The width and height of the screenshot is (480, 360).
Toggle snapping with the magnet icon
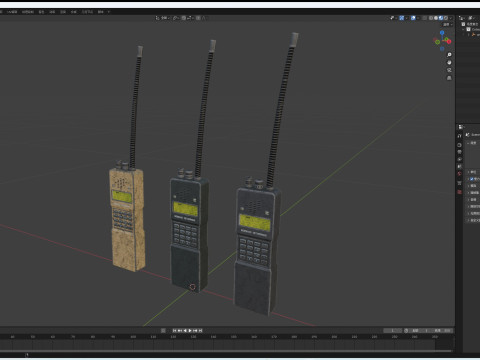click(x=184, y=18)
